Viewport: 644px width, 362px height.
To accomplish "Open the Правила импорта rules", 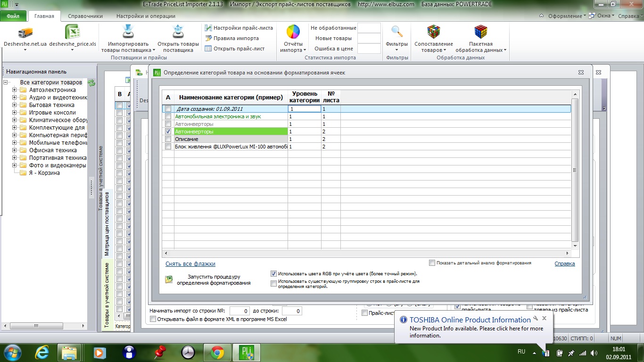I will 232,38.
